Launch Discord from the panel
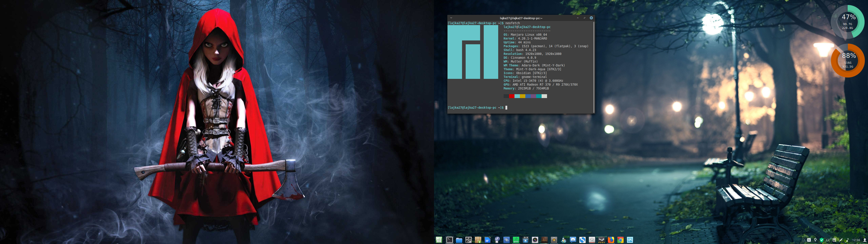 [x=573, y=240]
